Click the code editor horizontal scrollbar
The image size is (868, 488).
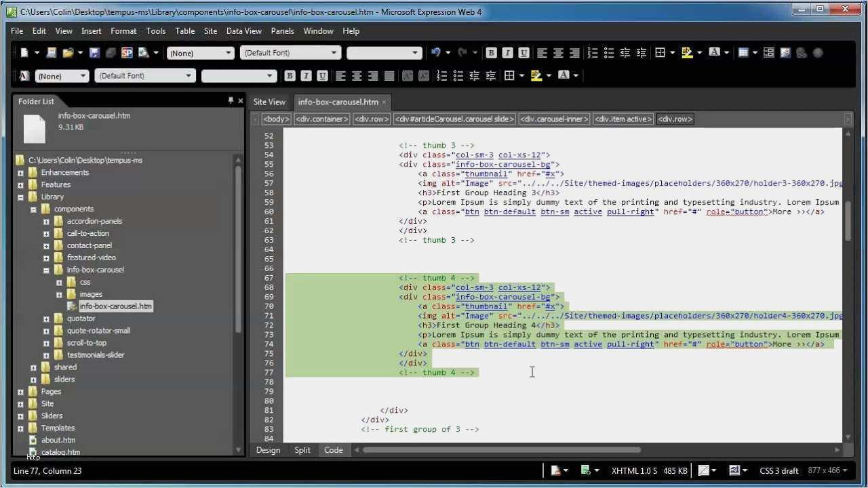pyautogui.click(x=502, y=449)
